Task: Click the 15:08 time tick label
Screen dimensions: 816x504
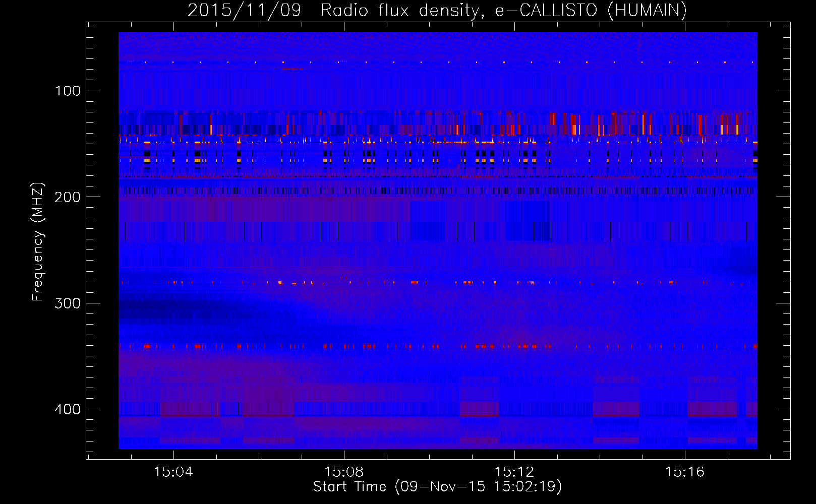Action: point(344,472)
